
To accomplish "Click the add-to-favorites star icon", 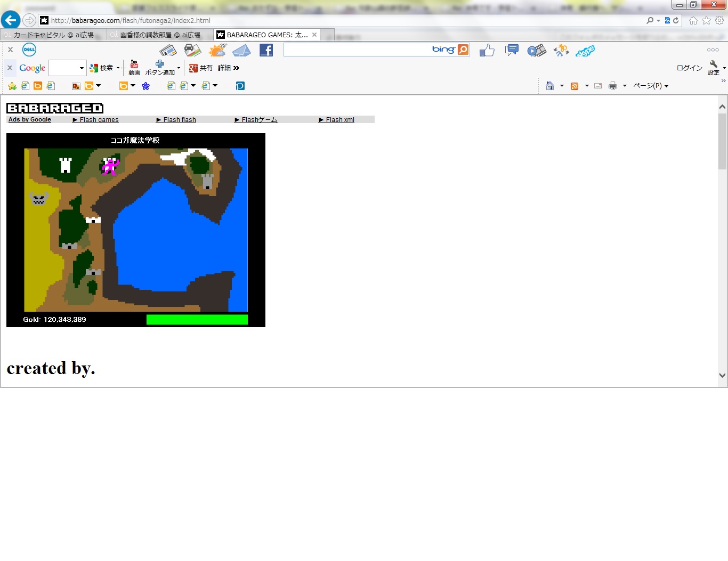I will [x=12, y=86].
